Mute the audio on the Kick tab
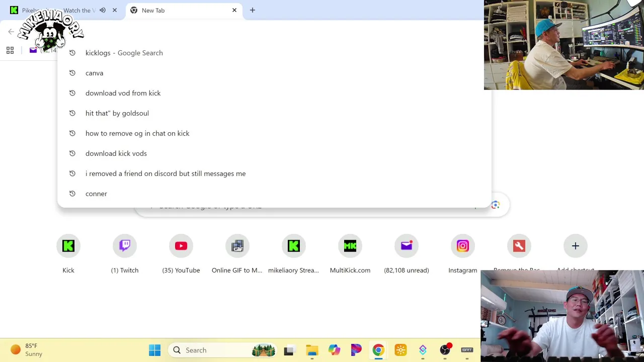The image size is (644, 362). point(103,10)
